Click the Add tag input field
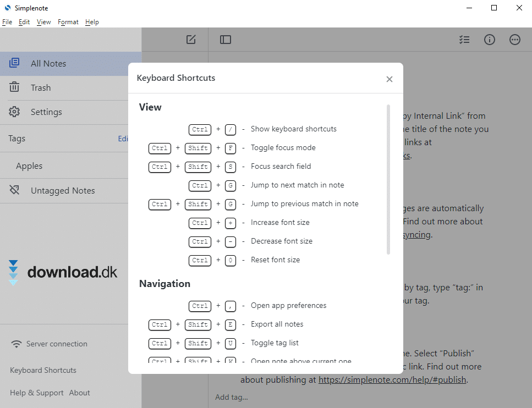 point(232,397)
